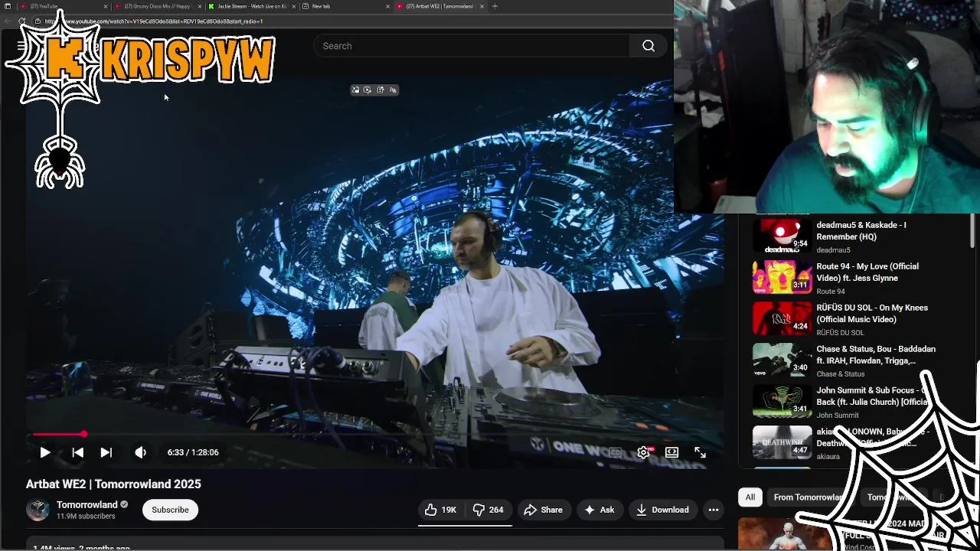
Task: Close the New tab browser tab
Action: pos(387,6)
